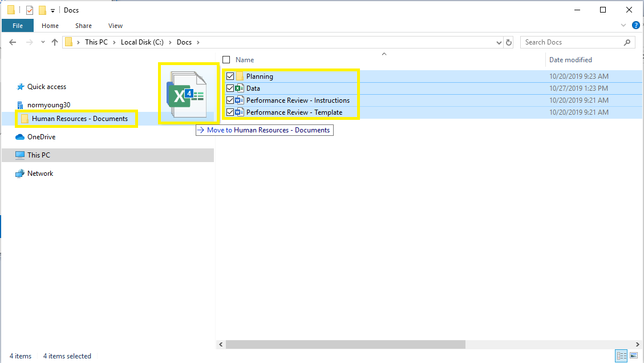Go up one folder level
The width and height of the screenshot is (644, 363).
(x=55, y=42)
